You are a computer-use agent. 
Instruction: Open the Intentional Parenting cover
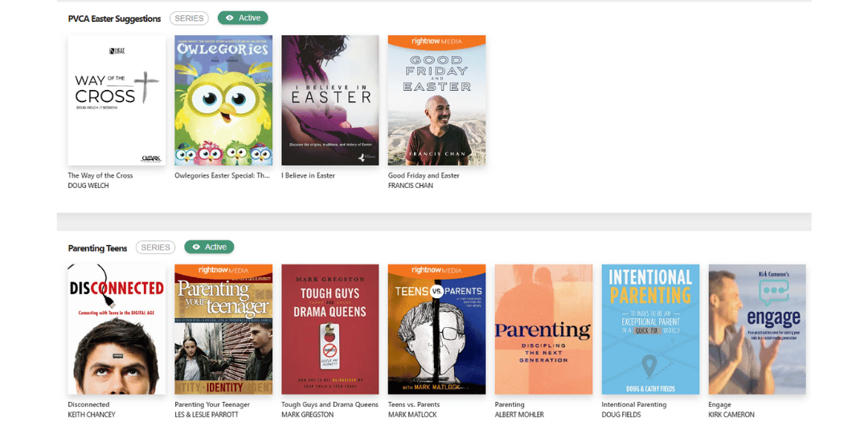[650, 329]
